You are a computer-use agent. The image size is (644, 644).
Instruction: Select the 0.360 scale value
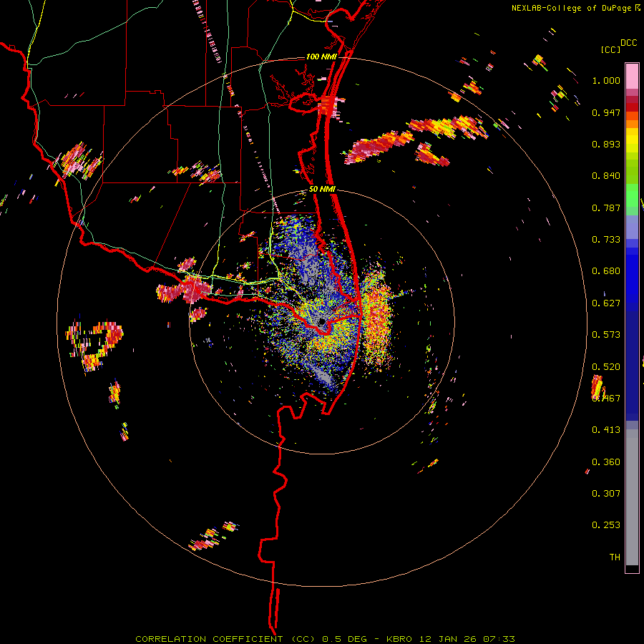tap(606, 462)
